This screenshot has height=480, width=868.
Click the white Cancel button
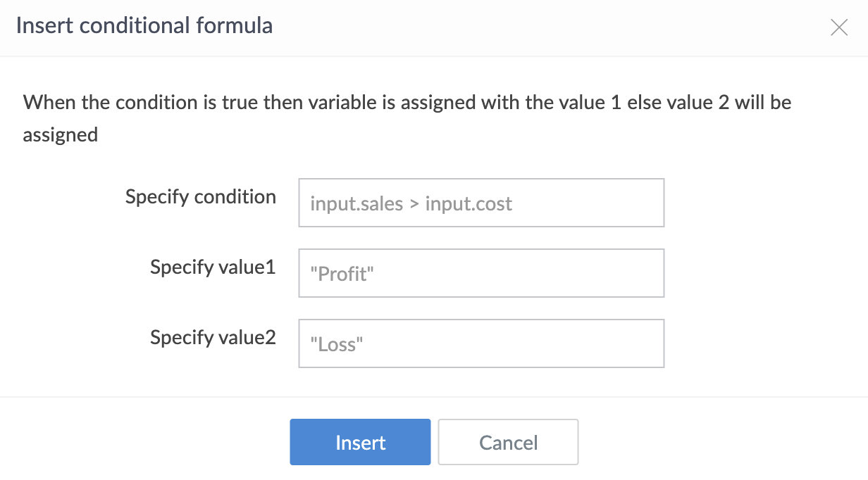pyautogui.click(x=508, y=442)
